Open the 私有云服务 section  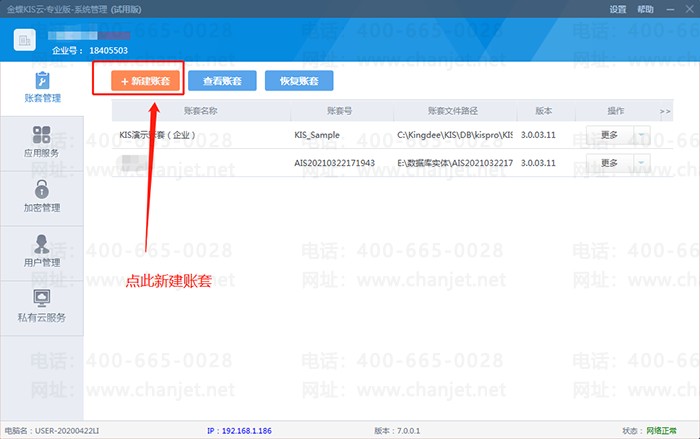click(42, 308)
